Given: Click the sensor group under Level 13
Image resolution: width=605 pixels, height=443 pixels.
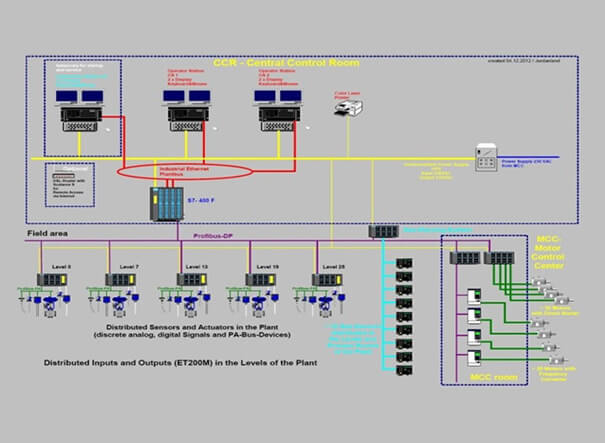Looking at the screenshot, I should (x=184, y=304).
